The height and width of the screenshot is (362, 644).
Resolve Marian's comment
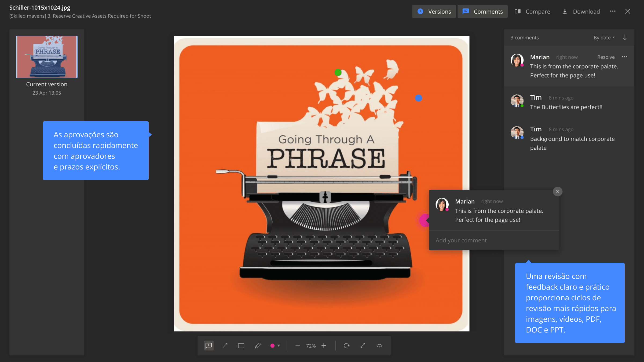click(x=606, y=57)
